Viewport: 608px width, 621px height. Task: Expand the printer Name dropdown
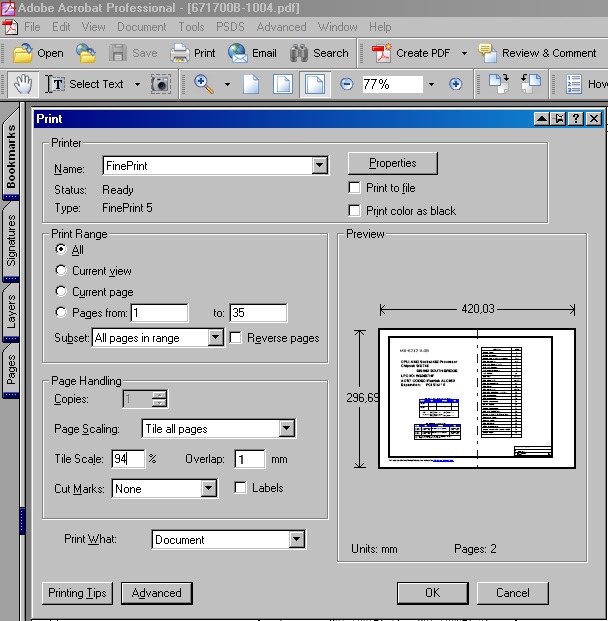319,166
